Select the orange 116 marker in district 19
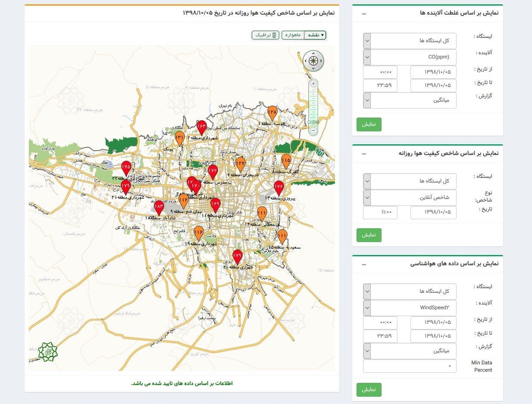532x404 pixels. click(198, 233)
